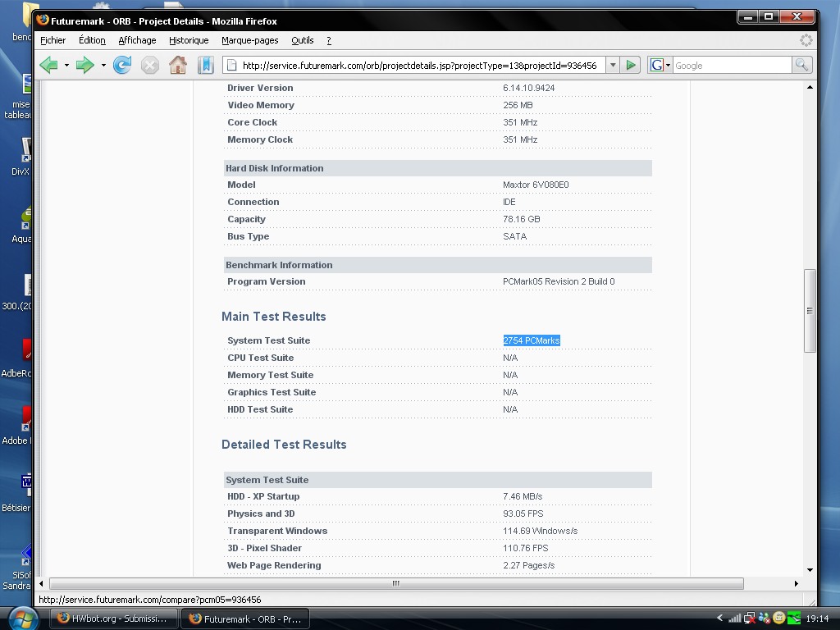Click the vertical scrollbar up arrow
The image size is (840, 630).
click(x=810, y=87)
